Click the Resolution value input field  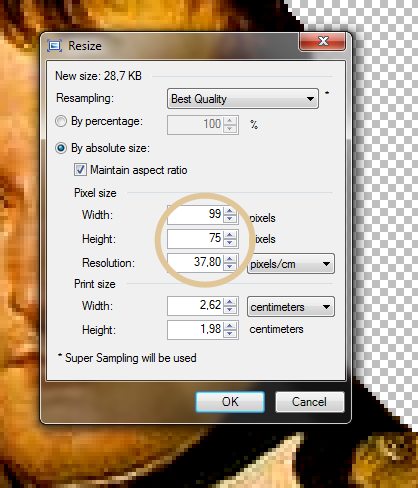pos(196,263)
